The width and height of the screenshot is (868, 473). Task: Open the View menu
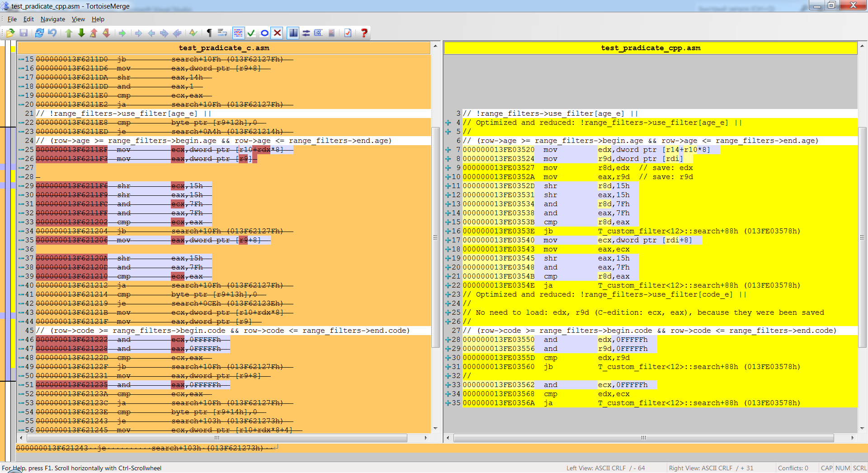[78, 19]
